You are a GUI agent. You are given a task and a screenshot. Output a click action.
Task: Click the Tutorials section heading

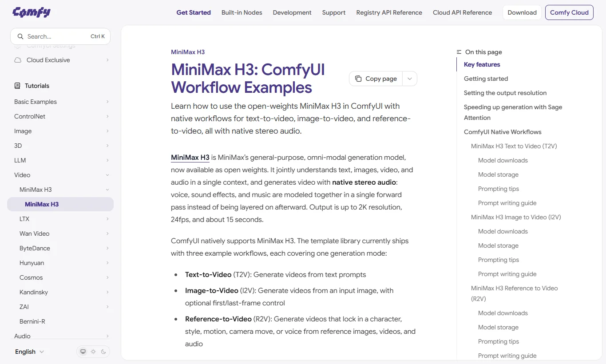(37, 86)
